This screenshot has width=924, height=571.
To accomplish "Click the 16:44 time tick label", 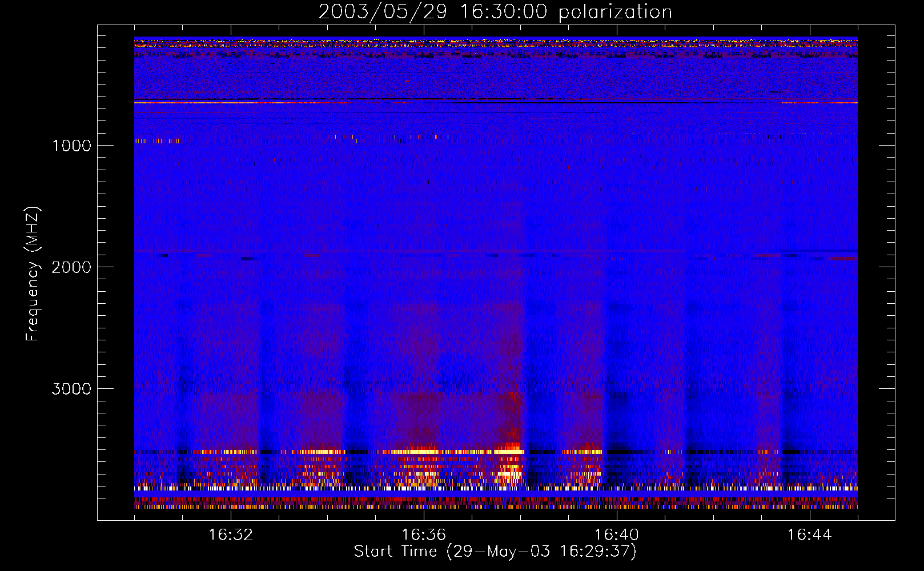I will (809, 535).
